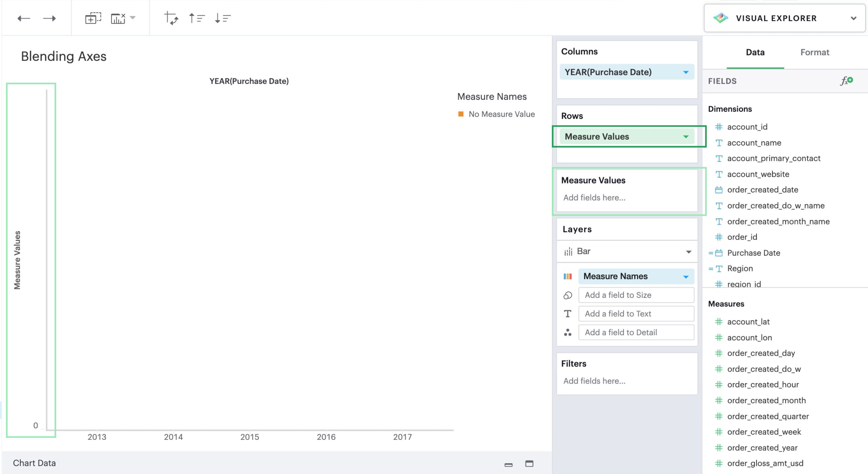
Task: Click the duplicate chart icon
Action: (x=93, y=18)
